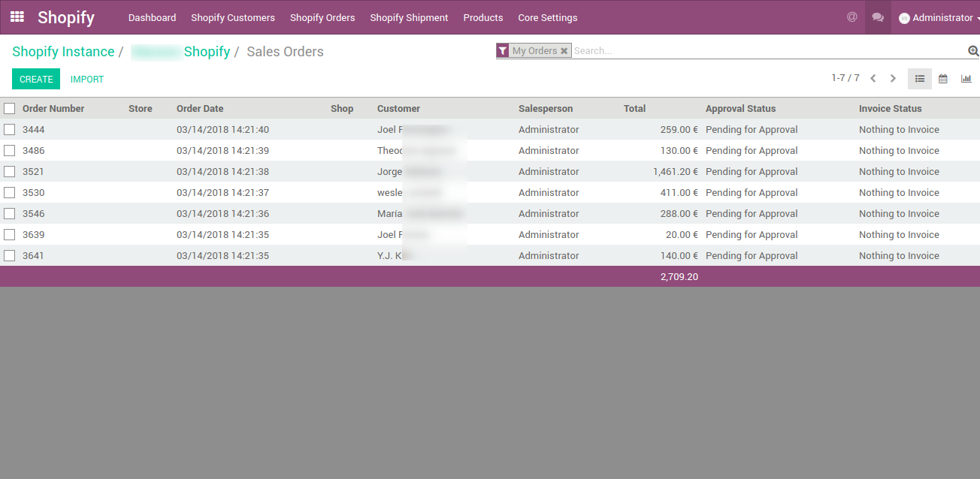Go to Shopify Instance breadcrumb
The height and width of the screenshot is (479, 980).
tap(63, 52)
